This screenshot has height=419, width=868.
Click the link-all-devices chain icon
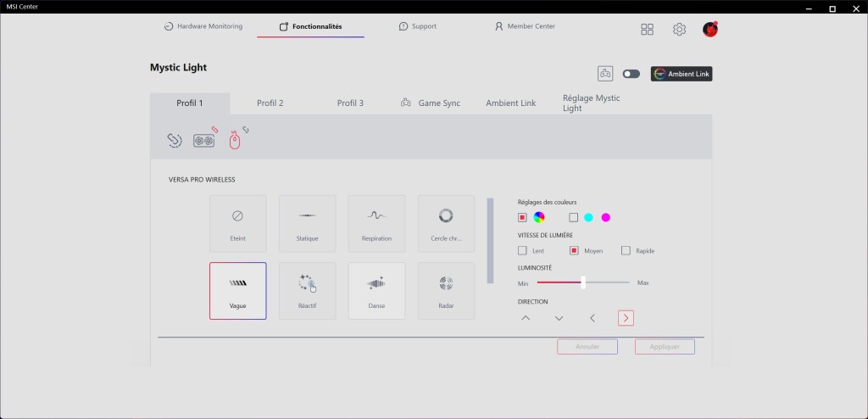(x=175, y=141)
